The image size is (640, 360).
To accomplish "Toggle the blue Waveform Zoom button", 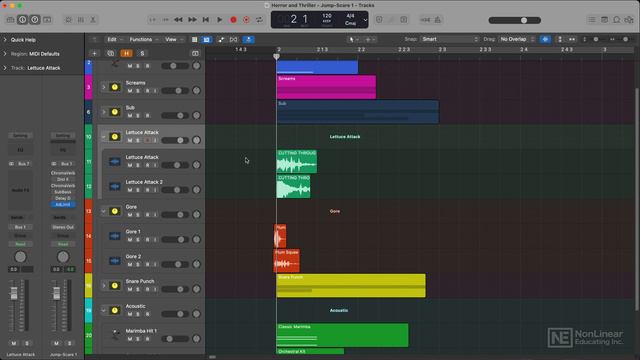I will [x=545, y=39].
